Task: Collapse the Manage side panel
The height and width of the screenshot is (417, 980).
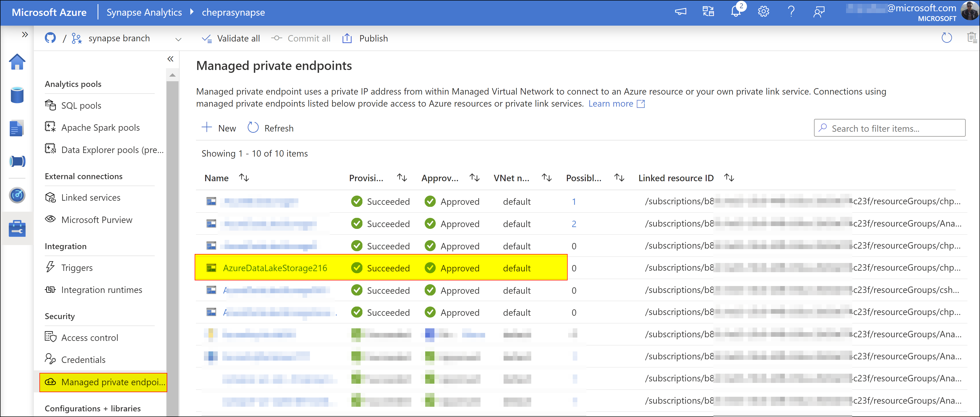Action: pos(170,59)
